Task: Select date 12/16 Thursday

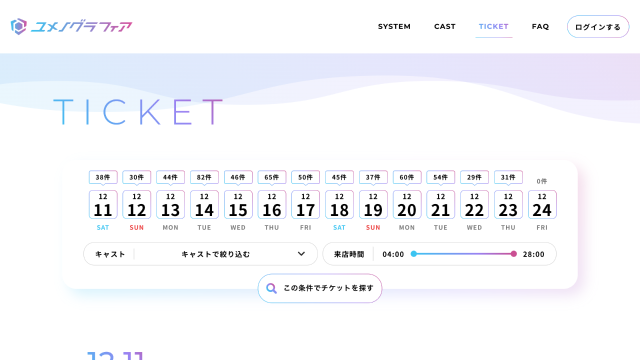Action: pyautogui.click(x=272, y=204)
